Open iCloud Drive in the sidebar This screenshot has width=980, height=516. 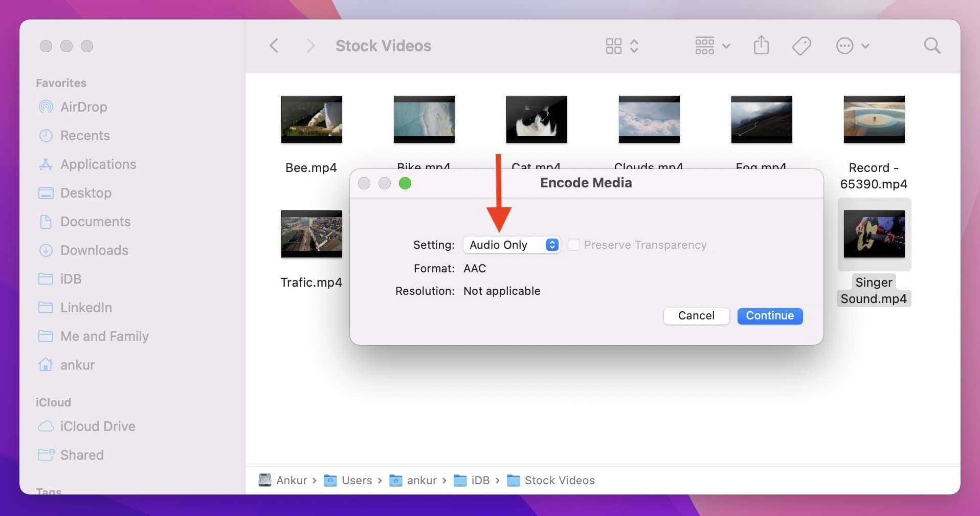(97, 426)
